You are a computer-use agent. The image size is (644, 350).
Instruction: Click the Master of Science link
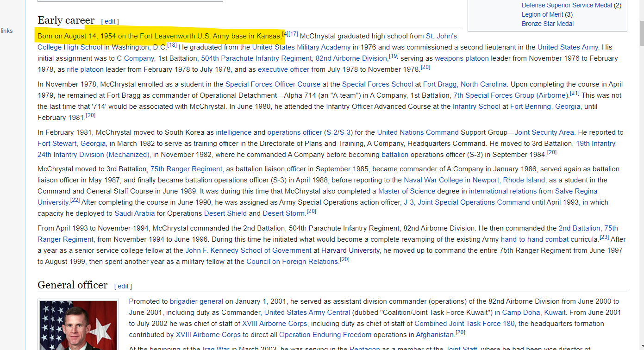(406, 191)
